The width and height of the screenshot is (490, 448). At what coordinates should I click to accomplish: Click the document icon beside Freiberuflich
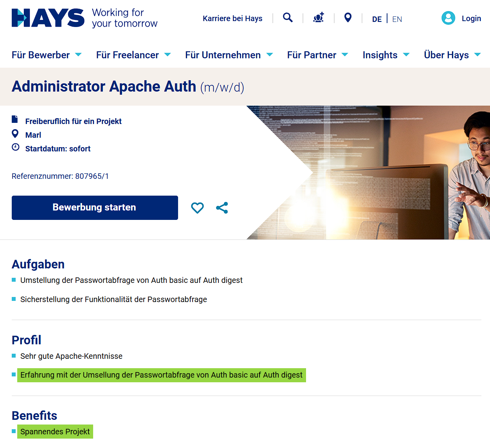click(15, 119)
